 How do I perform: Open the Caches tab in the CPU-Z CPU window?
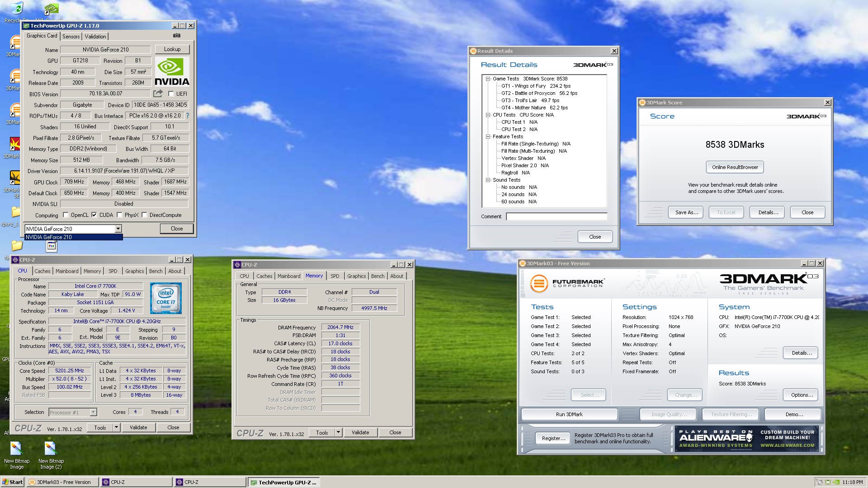(42, 271)
